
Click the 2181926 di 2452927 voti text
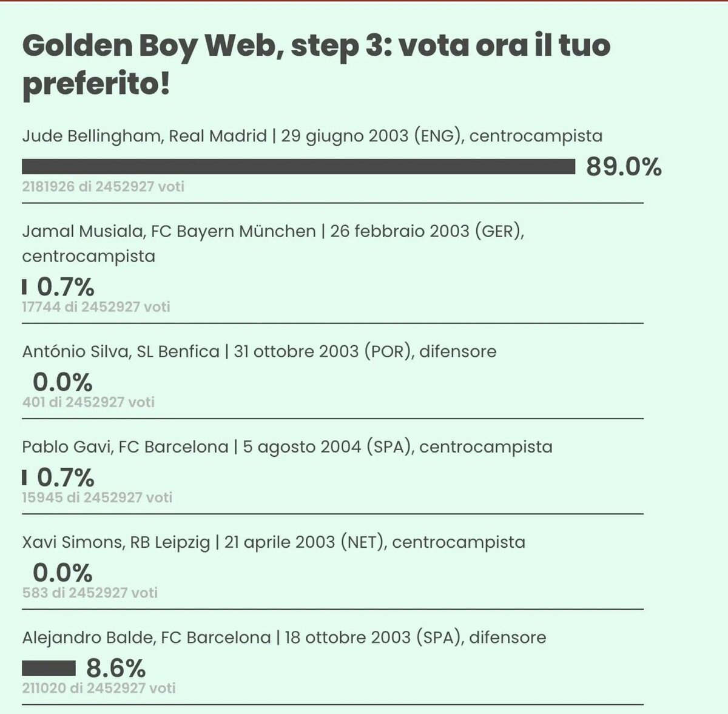click(103, 187)
